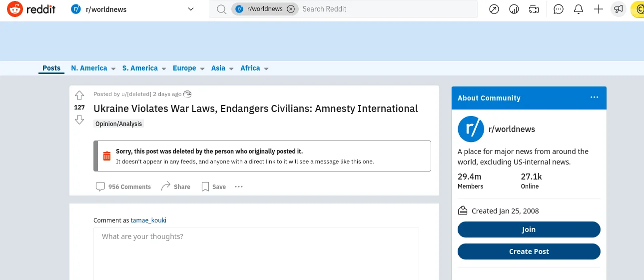Click the plus create post icon
The width and height of the screenshot is (644, 280).
pos(599,9)
